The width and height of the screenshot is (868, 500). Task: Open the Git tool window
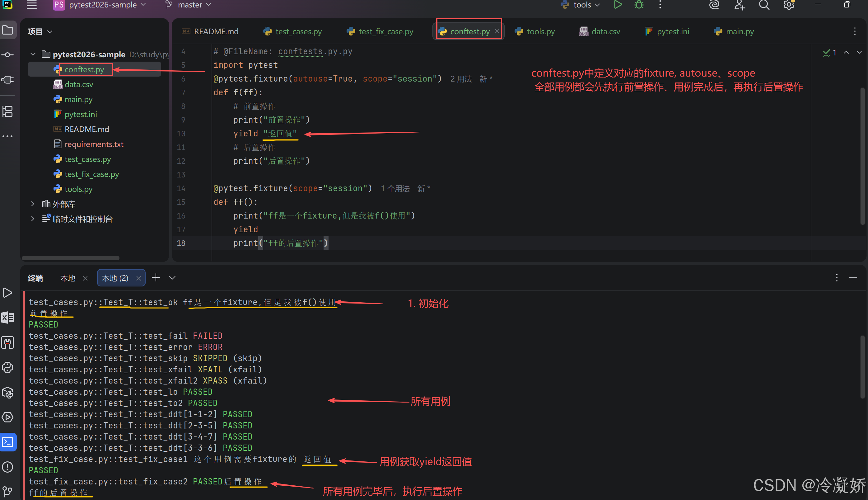click(x=7, y=492)
